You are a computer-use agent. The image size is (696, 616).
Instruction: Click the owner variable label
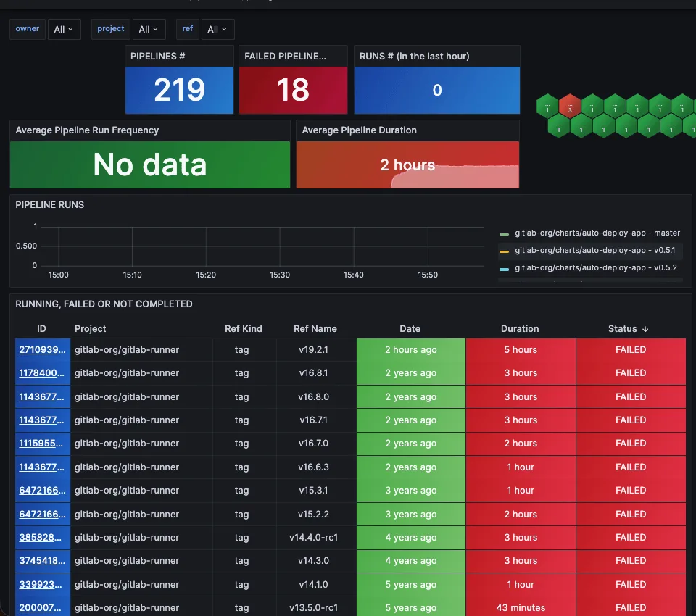28,29
